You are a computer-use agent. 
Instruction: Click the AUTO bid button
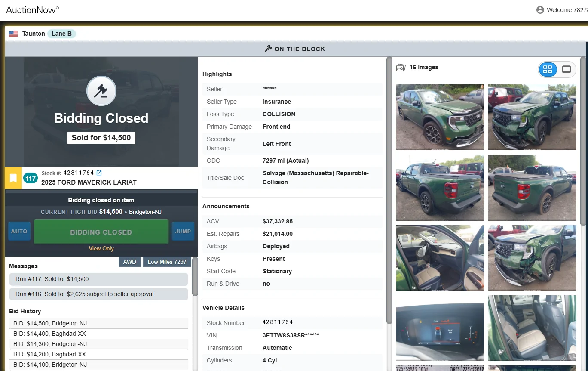coord(19,232)
